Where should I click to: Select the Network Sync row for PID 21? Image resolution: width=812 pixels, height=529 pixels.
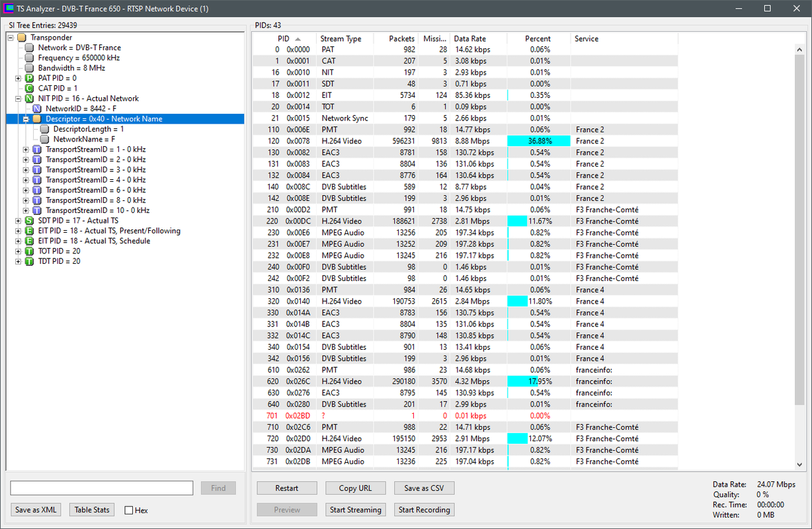tap(466, 118)
